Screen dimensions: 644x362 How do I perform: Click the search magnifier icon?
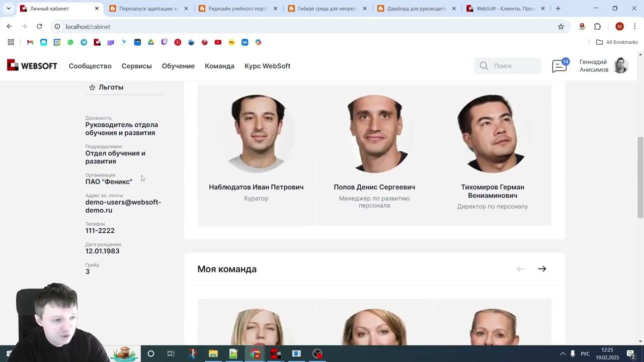484,66
